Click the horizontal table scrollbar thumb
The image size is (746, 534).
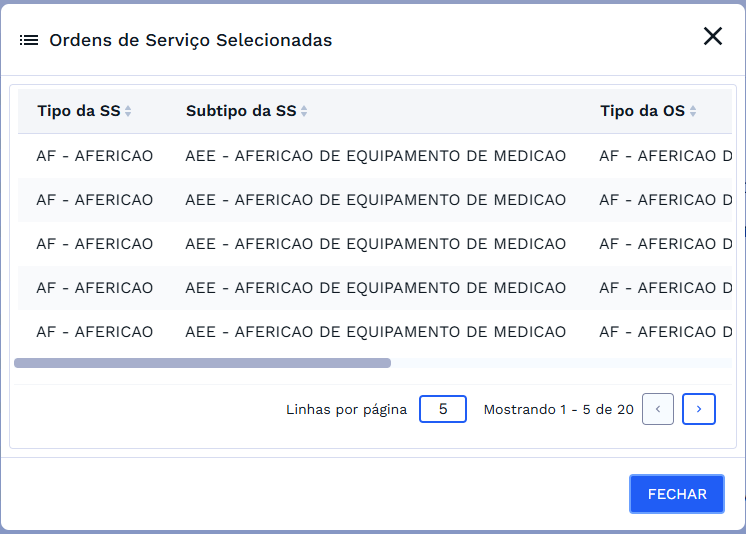pyautogui.click(x=202, y=363)
